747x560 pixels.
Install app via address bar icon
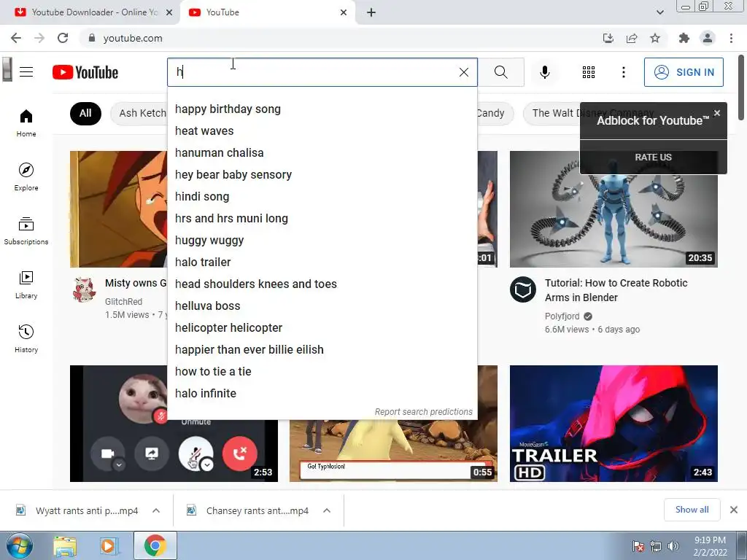click(608, 38)
